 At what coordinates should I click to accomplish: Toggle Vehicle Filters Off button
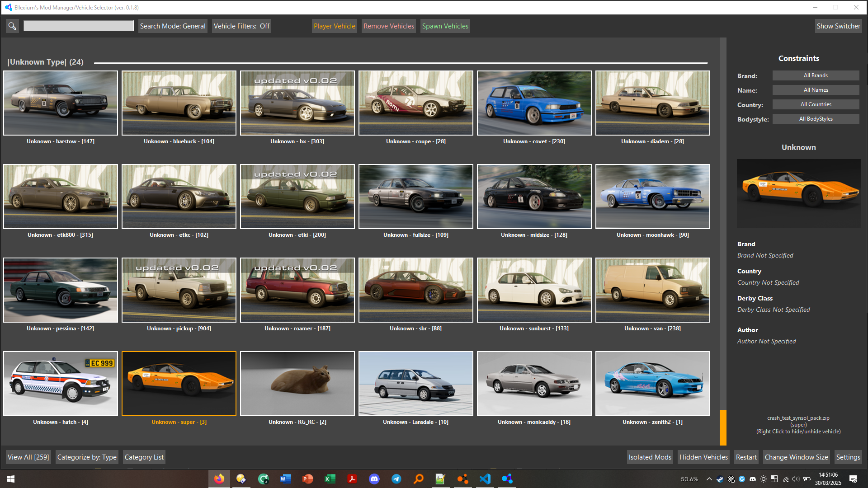(241, 26)
